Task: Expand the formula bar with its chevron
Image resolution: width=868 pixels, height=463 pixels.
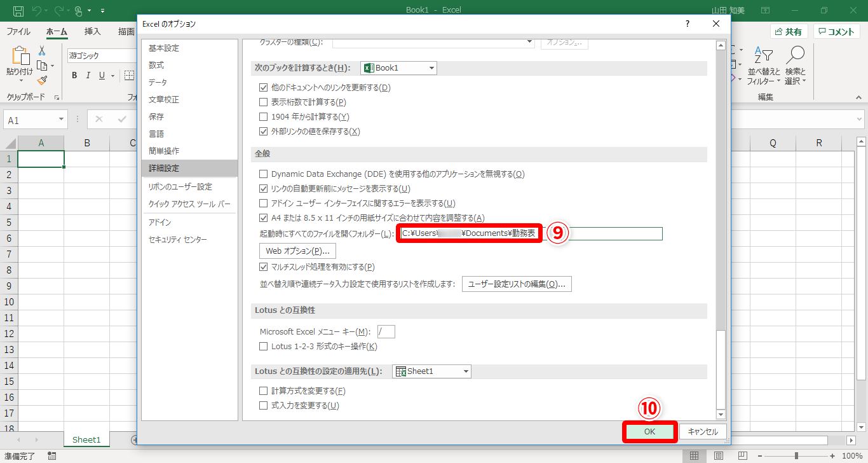Action: click(860, 119)
